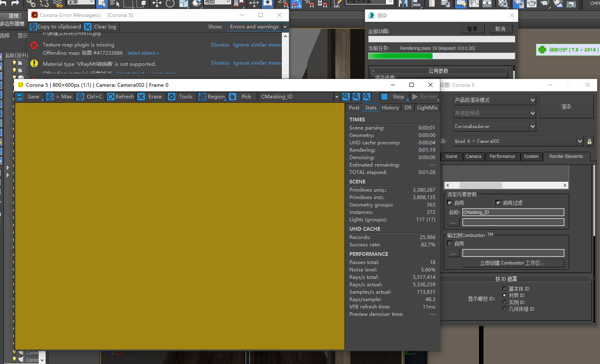
Task: Click the 暂停 pause button
Action: [472, 29]
